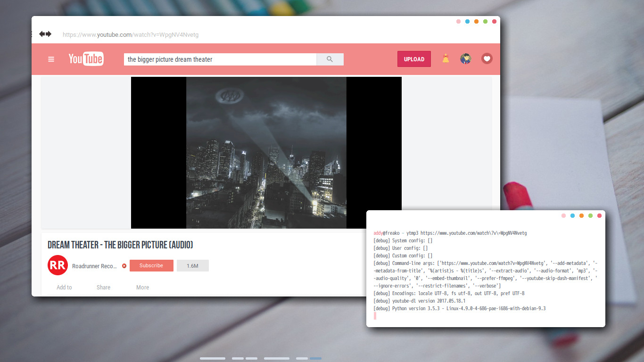Open the Roadrunner Reco… channel link
Image resolution: width=644 pixels, height=362 pixels.
(94, 266)
